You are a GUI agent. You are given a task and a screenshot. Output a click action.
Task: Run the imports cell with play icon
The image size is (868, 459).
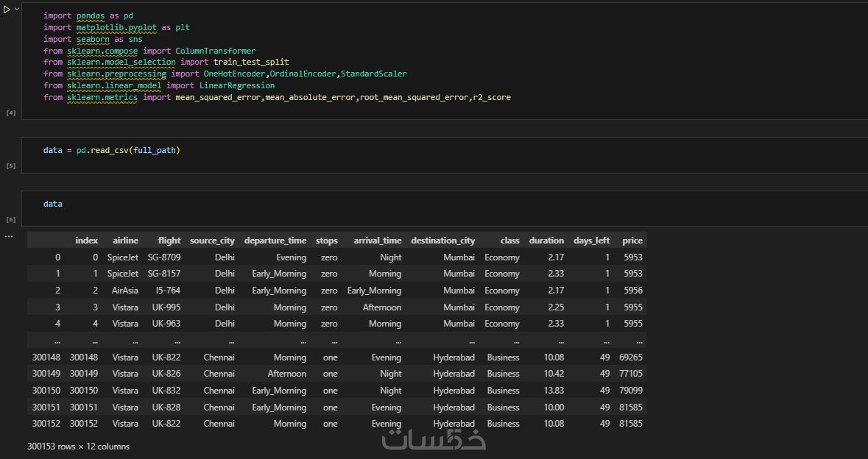(7, 10)
